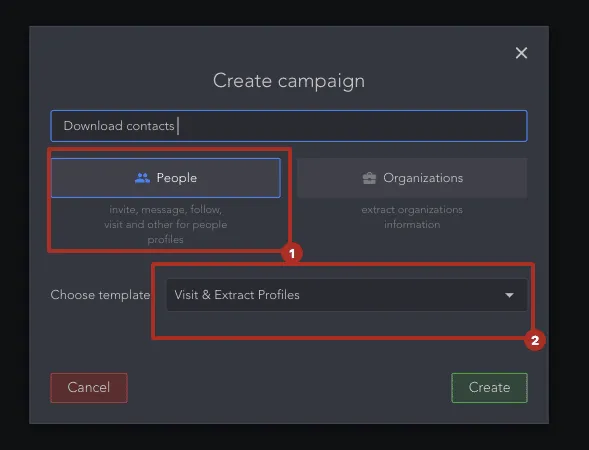Image resolution: width=589 pixels, height=450 pixels.
Task: Click the Choose template label
Action: coord(100,295)
